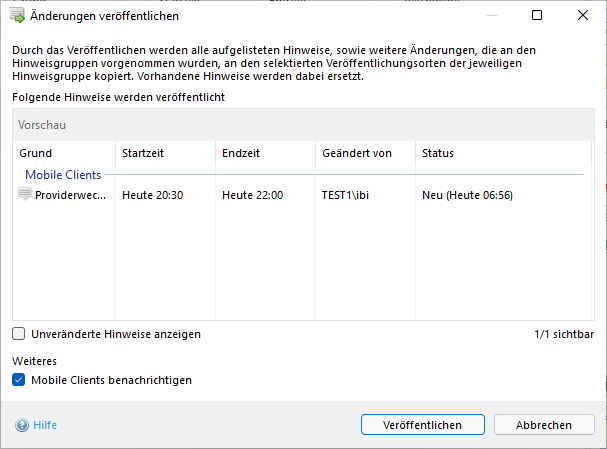
Task: Sort by the Endzeit column header
Action: coord(241,153)
